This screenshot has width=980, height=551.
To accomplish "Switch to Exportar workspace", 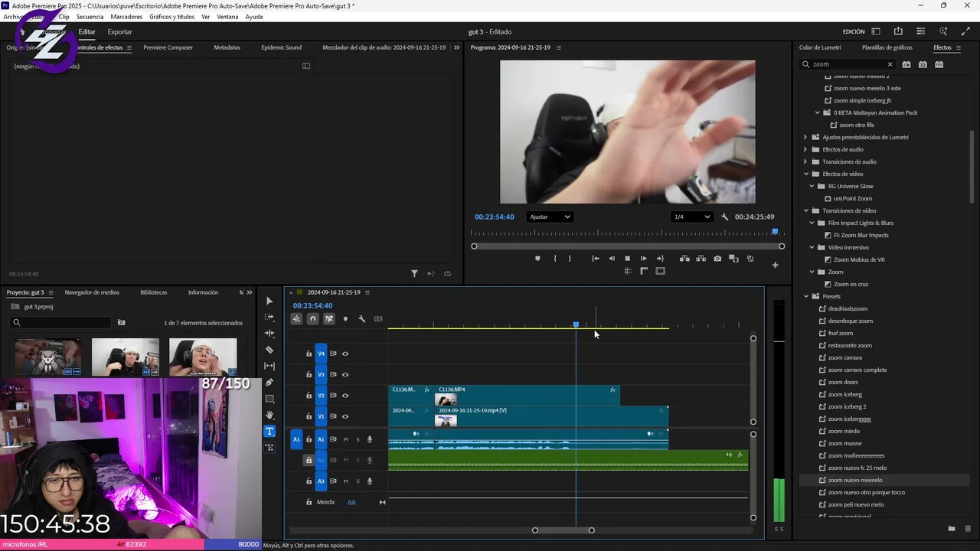I will 119,32.
